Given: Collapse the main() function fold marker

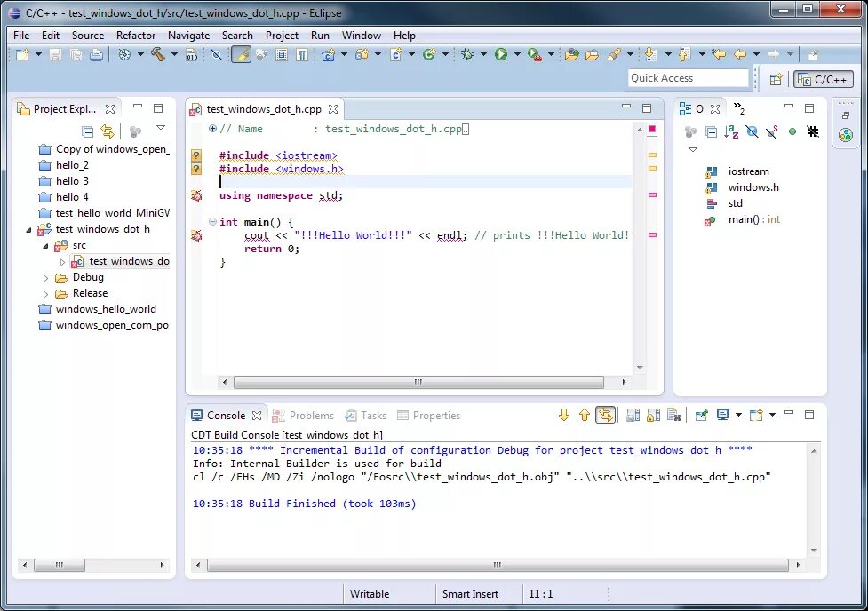Looking at the screenshot, I should coord(212,222).
